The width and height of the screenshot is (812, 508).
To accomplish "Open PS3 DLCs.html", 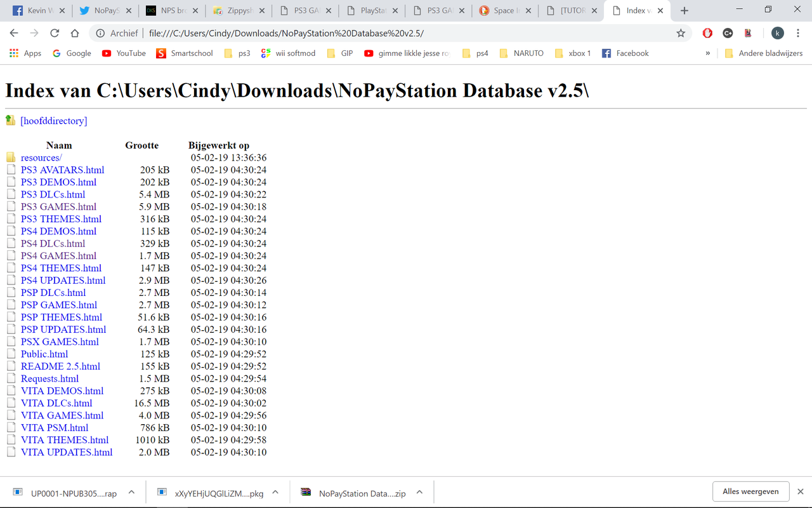I will (53, 194).
